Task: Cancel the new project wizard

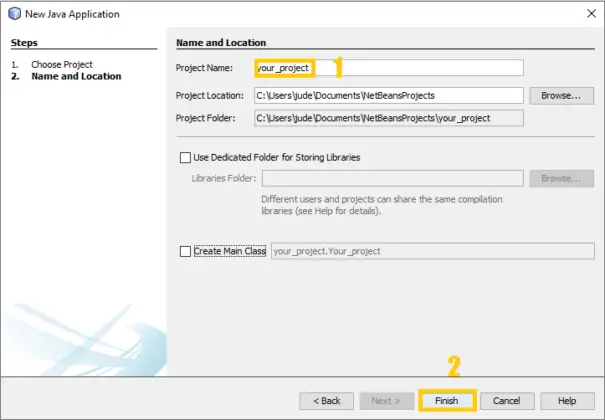Action: coord(507,400)
